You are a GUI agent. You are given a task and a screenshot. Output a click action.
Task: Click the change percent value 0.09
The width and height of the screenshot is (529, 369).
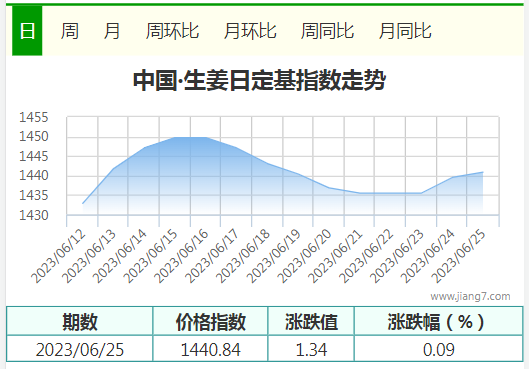click(x=439, y=350)
